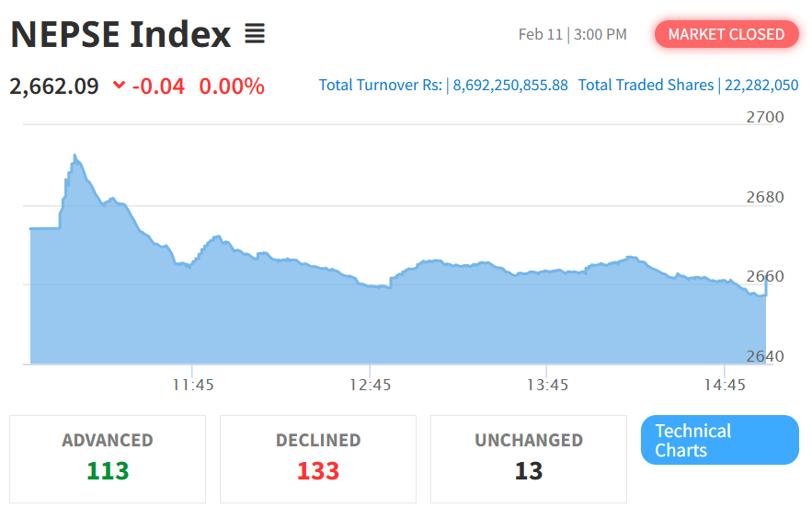Click the 11:45 time axis label
The width and height of the screenshot is (812, 508).
[x=193, y=386]
